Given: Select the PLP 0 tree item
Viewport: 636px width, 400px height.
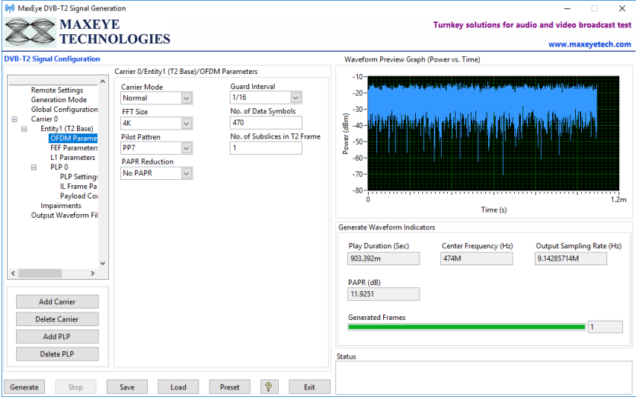Looking at the screenshot, I should pyautogui.click(x=59, y=167).
